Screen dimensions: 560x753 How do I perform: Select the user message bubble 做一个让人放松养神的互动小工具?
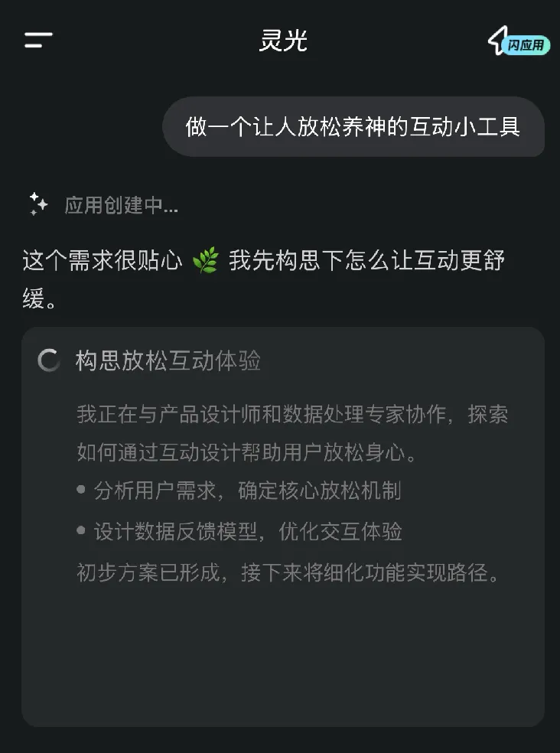coord(353,126)
